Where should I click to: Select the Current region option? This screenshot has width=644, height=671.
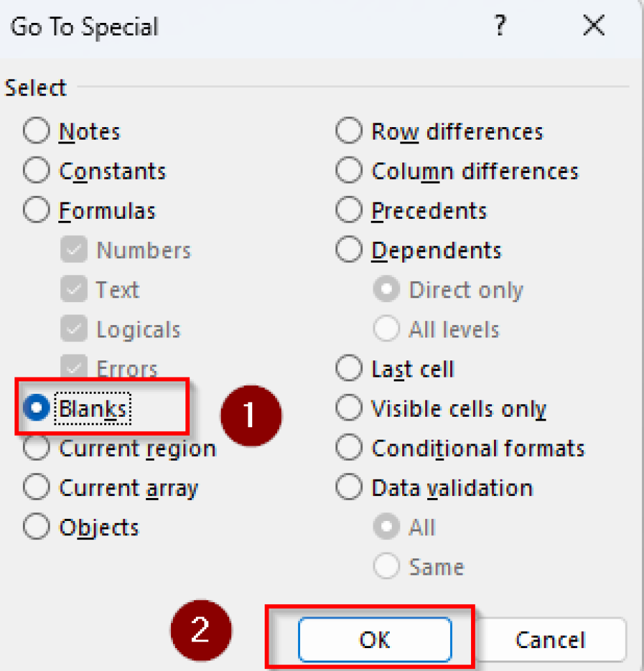pos(36,448)
